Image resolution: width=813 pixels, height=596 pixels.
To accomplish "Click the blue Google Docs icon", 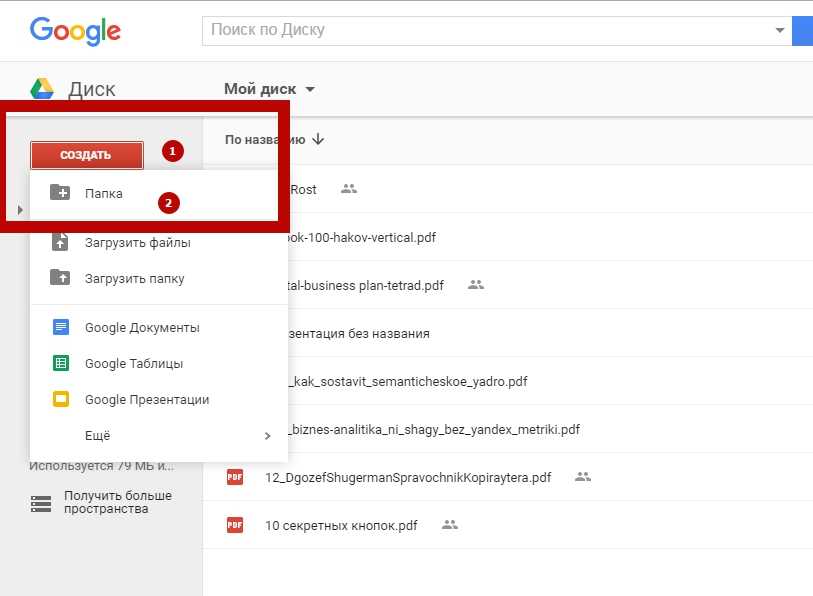I will tap(61, 327).
